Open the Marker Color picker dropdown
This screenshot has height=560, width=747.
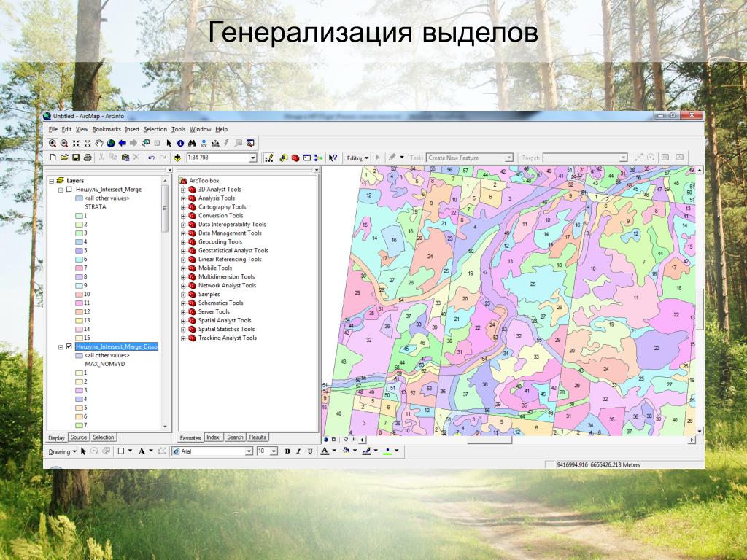click(396, 451)
